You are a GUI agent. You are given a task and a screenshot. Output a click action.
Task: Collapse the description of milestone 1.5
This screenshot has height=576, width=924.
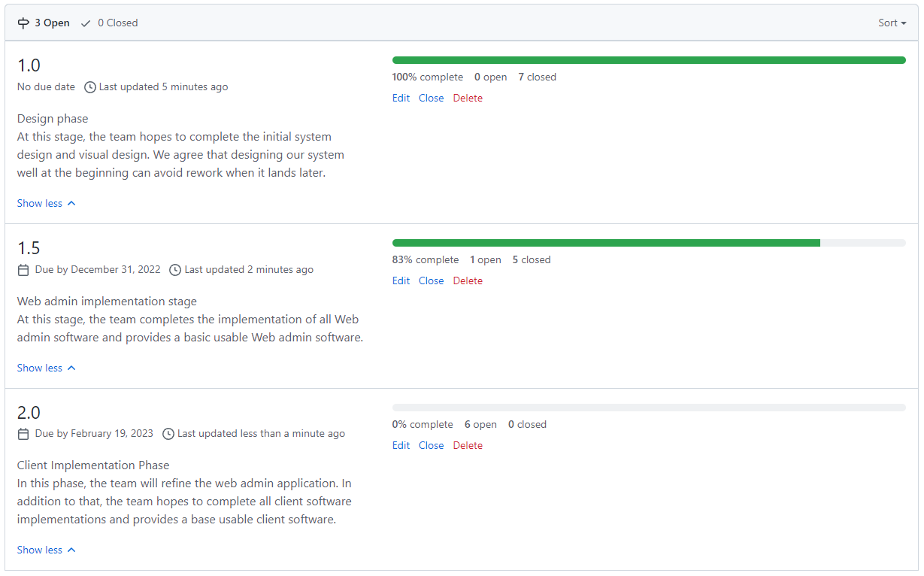[x=47, y=368]
